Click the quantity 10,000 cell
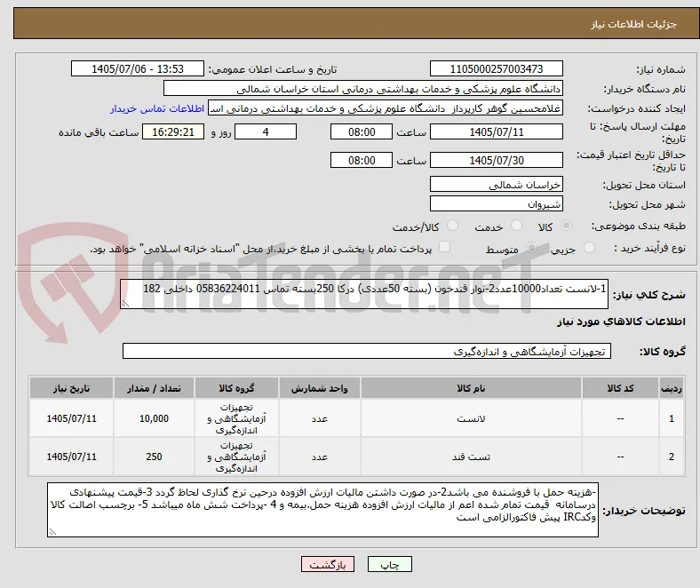Viewport: 700px width, 588px height. (x=154, y=418)
